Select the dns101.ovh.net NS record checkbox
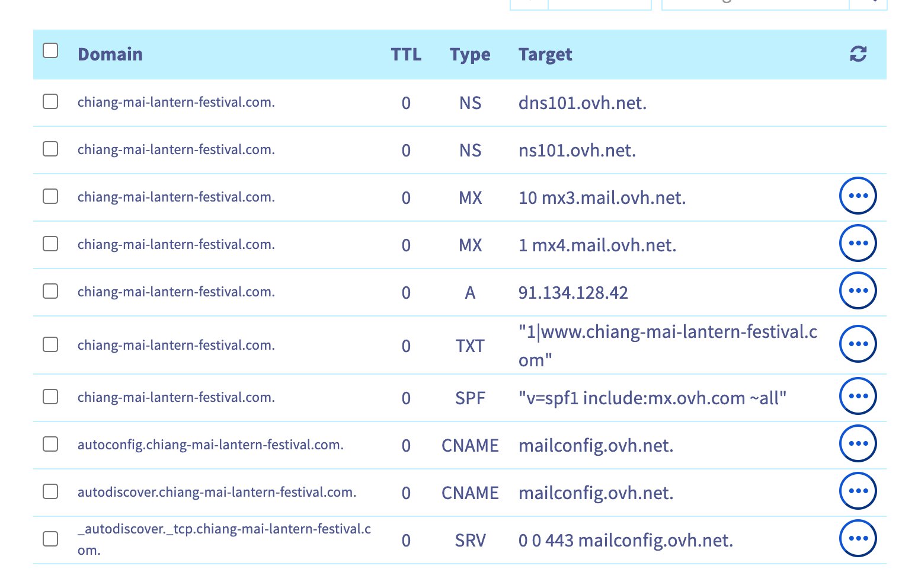The height and width of the screenshot is (588, 902). tap(50, 101)
